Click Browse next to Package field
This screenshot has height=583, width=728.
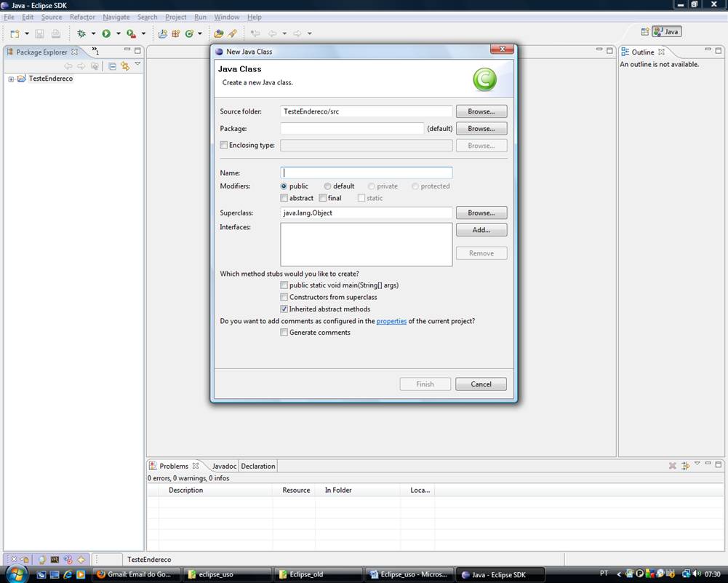point(481,129)
